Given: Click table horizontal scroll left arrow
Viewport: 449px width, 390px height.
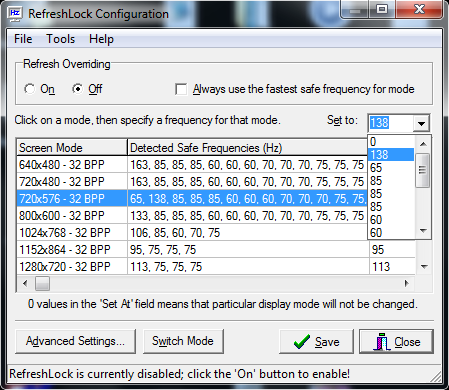Looking at the screenshot, I should coord(25,284).
